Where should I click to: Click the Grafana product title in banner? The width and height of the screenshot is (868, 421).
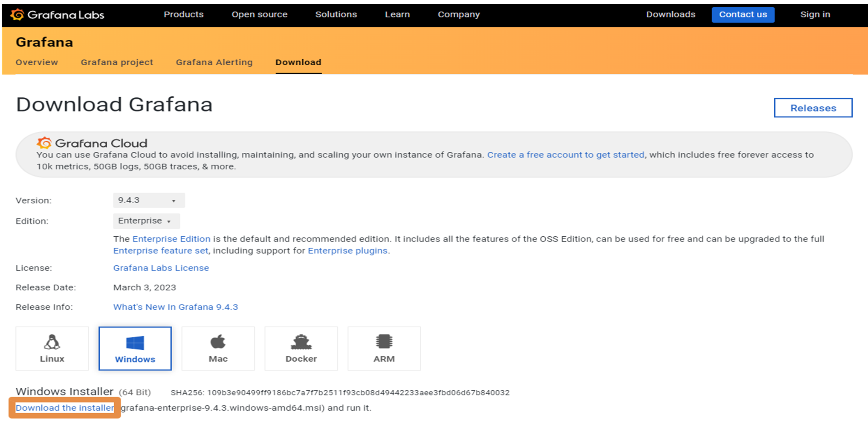44,42
